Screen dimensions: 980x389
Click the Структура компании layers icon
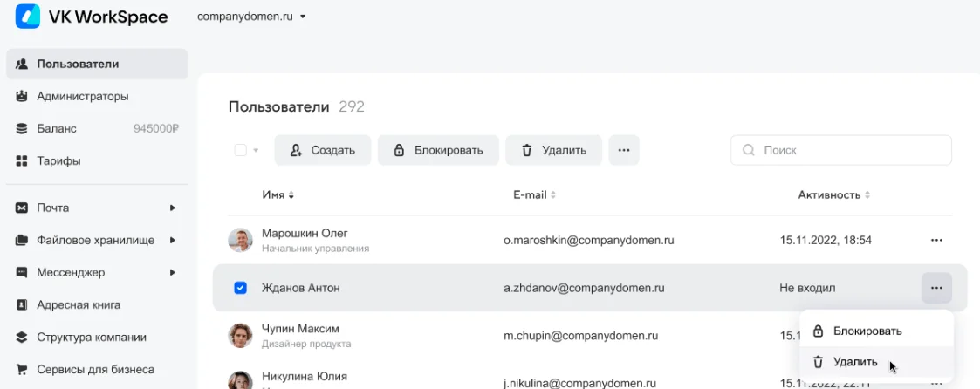22,338
